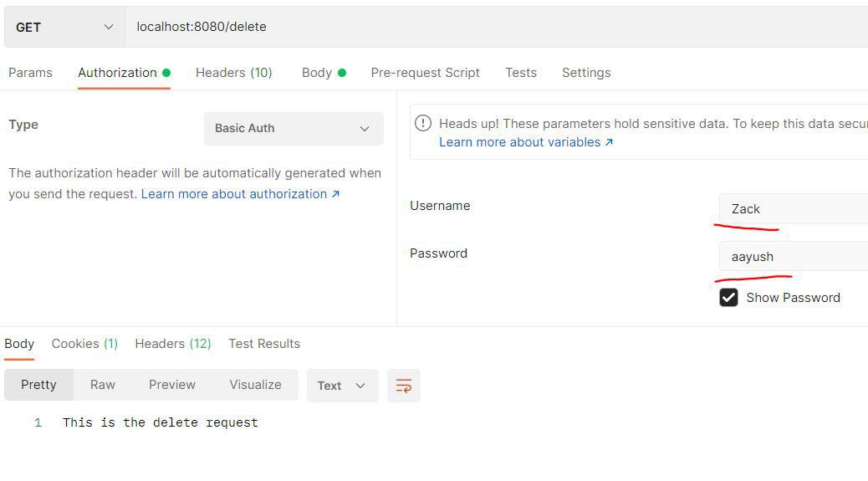Open the Text format dropdown

point(342,386)
